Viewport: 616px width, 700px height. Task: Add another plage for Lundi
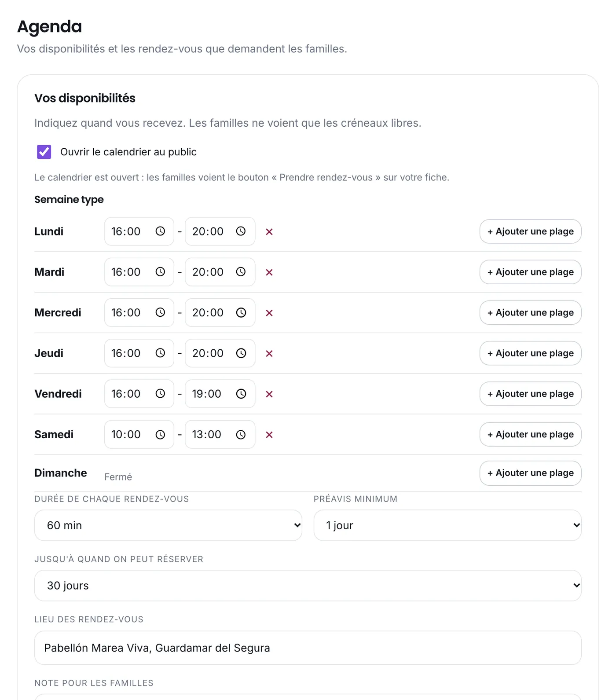(530, 231)
